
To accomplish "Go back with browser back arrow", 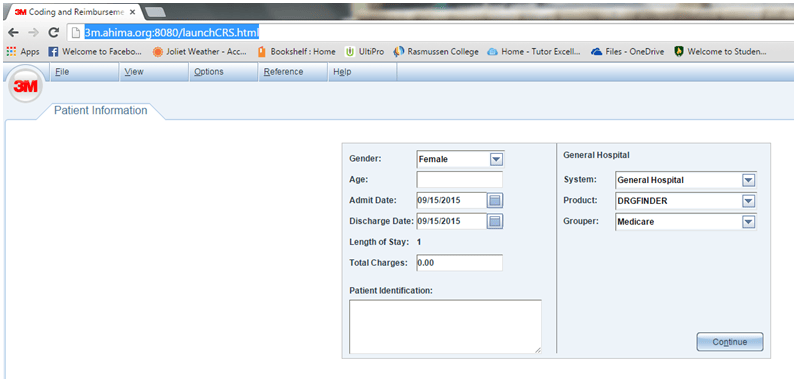I will coord(14,33).
